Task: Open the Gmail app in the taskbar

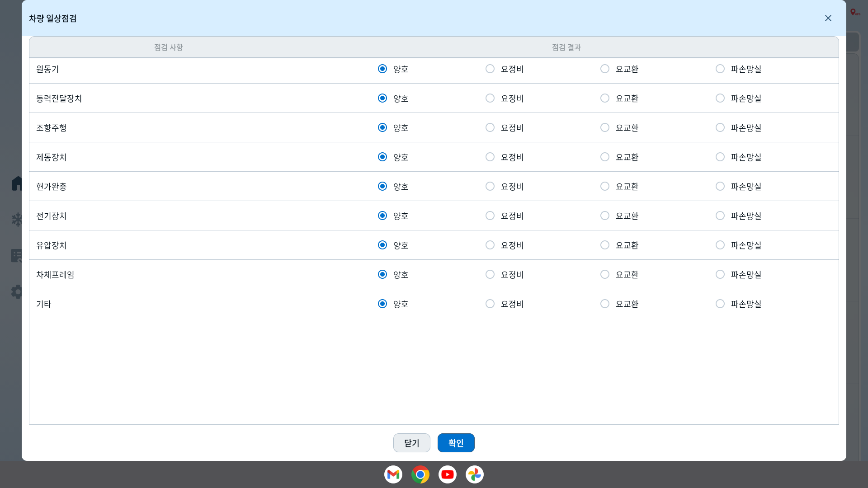Action: tap(393, 474)
